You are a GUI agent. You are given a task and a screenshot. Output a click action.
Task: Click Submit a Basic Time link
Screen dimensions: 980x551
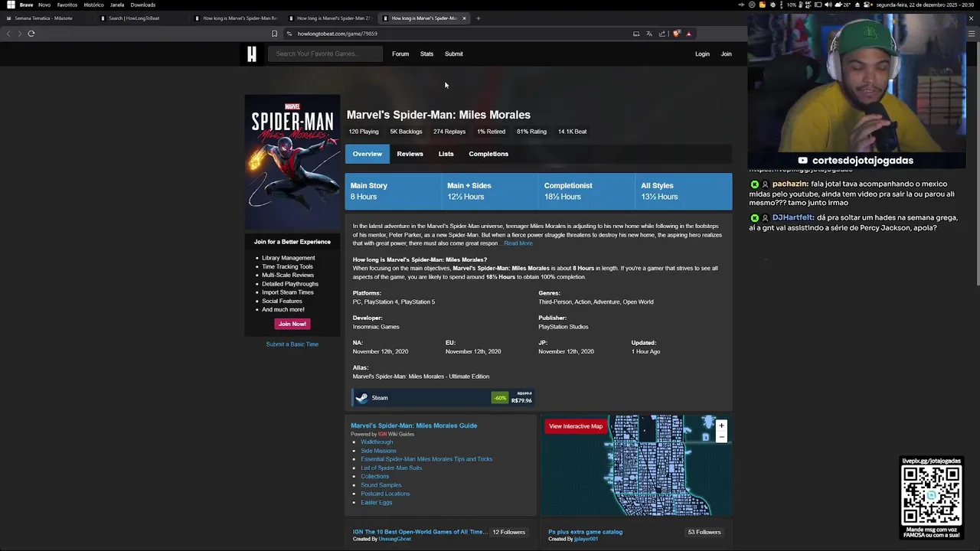pos(292,344)
